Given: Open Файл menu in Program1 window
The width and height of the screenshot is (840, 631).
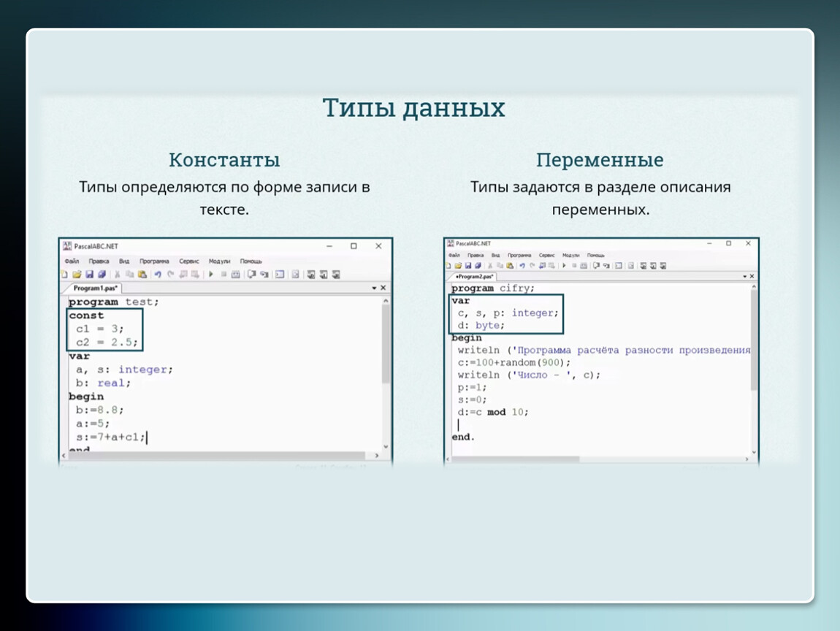Looking at the screenshot, I should pos(72,261).
